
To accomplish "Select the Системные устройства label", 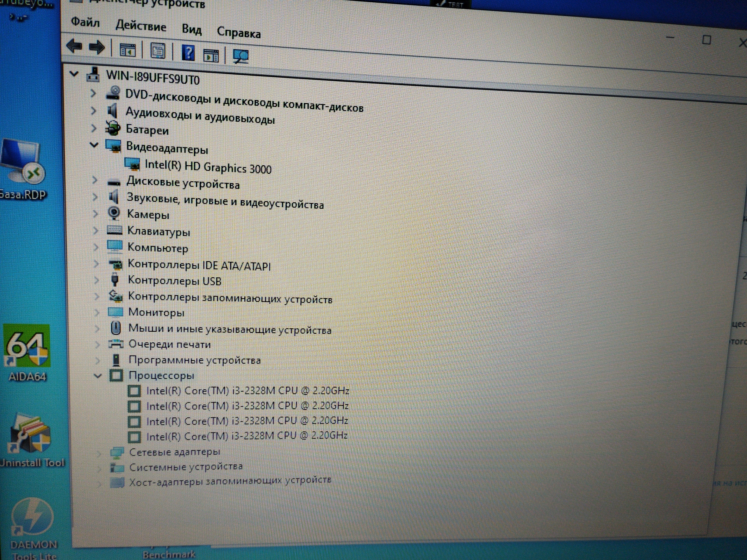I will coord(186,467).
